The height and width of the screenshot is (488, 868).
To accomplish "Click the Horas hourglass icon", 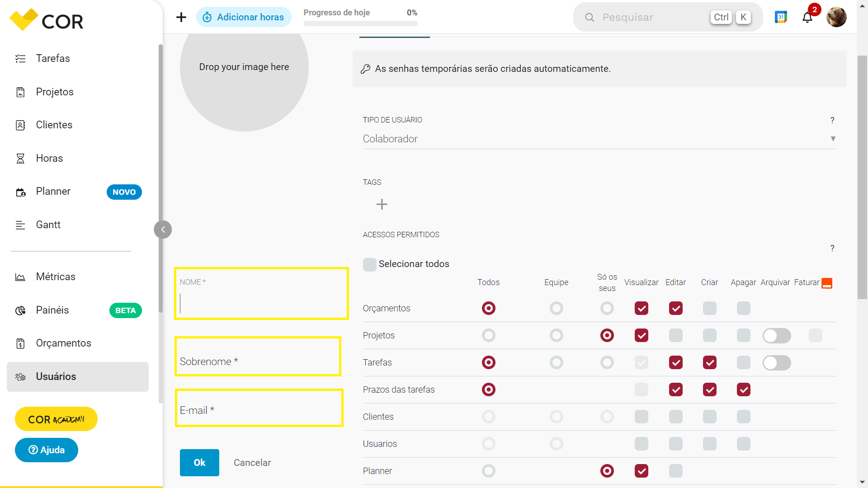I will point(20,159).
